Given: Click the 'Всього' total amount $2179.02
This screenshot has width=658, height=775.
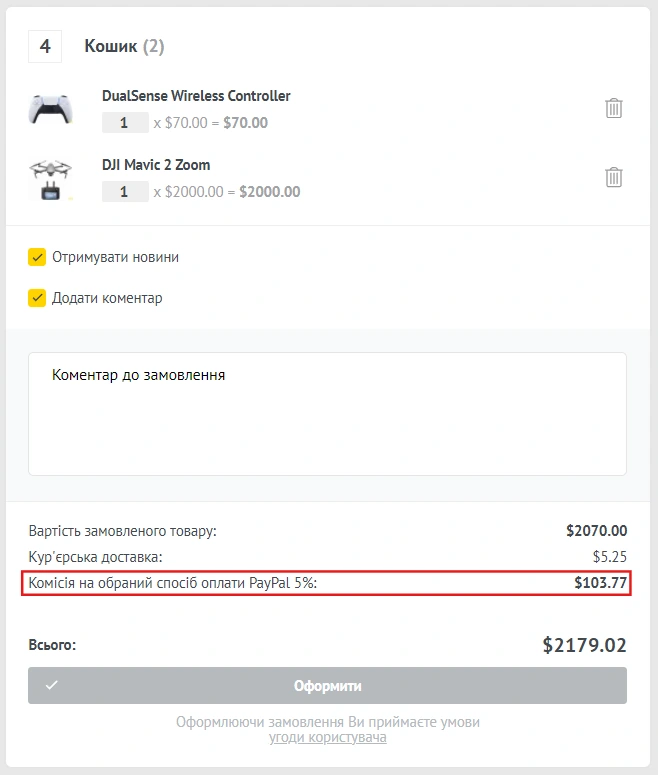Looking at the screenshot, I should (x=584, y=645).
